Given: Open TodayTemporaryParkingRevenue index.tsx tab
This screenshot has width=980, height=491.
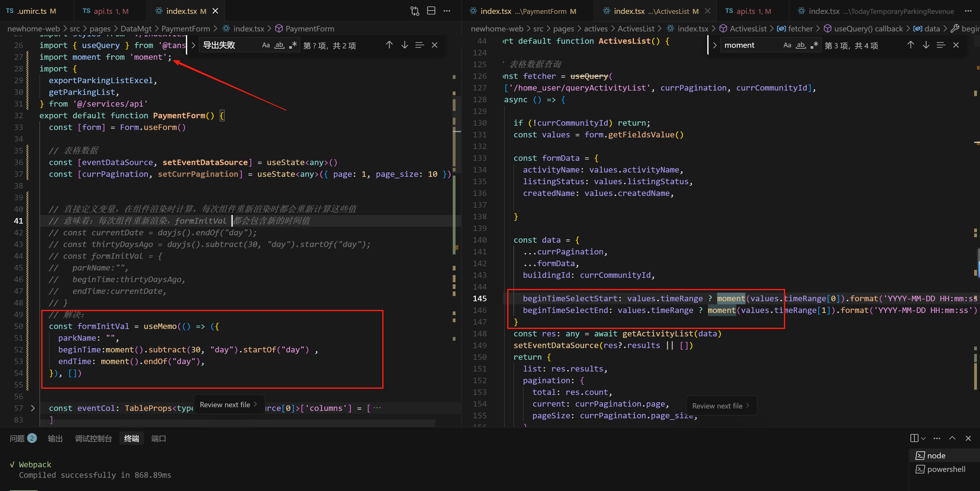Looking at the screenshot, I should [x=875, y=11].
